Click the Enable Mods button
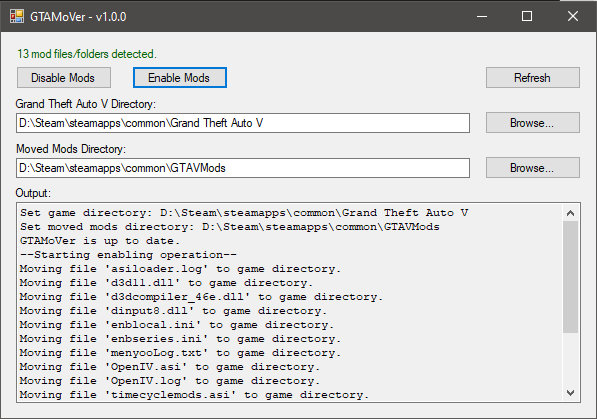 [180, 78]
